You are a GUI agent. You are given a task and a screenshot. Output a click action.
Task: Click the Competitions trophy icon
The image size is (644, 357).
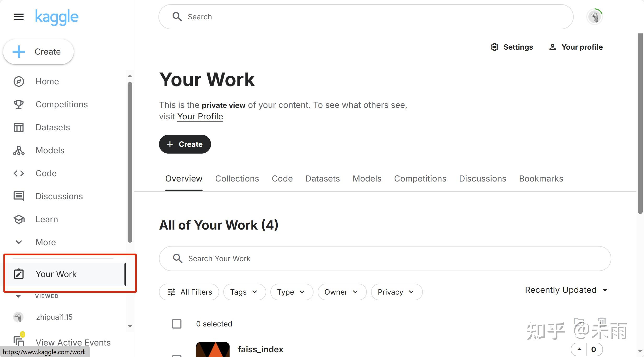[x=19, y=104]
